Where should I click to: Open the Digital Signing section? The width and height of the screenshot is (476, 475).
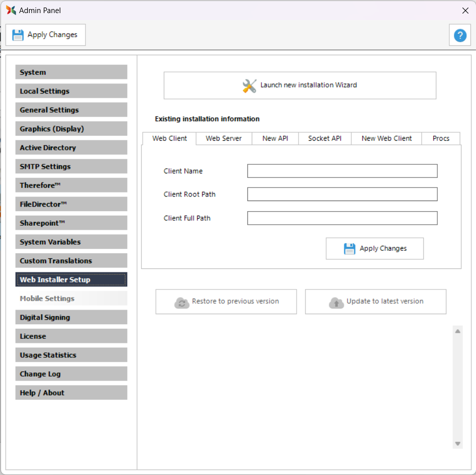coord(71,317)
